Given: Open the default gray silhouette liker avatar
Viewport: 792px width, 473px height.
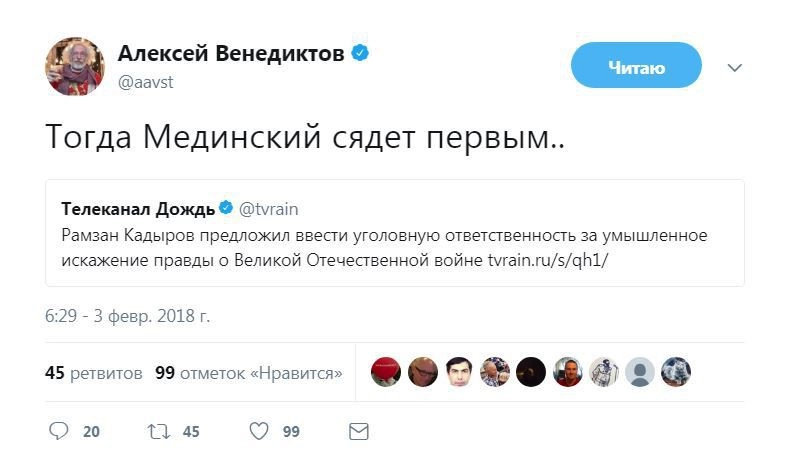Looking at the screenshot, I should pyautogui.click(x=641, y=372).
